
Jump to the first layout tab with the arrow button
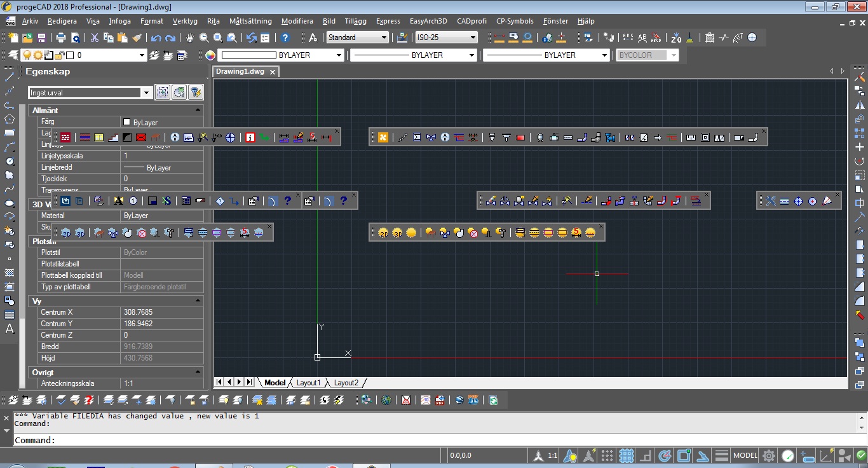pos(219,382)
